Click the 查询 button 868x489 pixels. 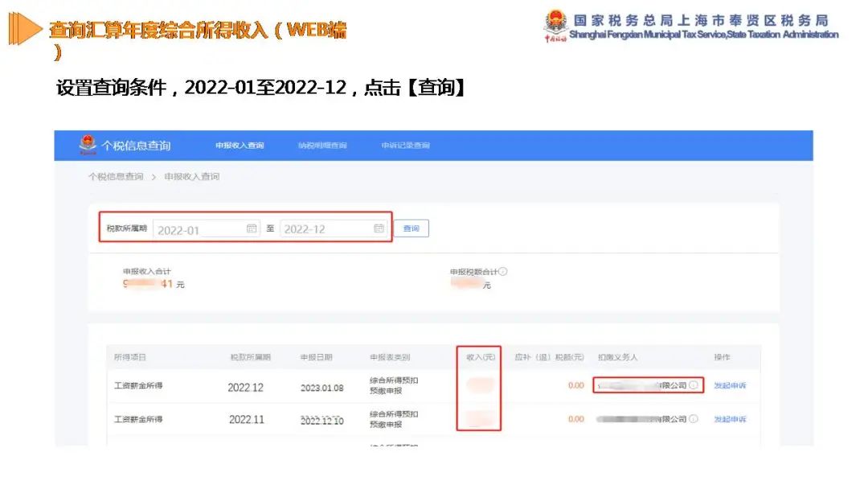411,228
